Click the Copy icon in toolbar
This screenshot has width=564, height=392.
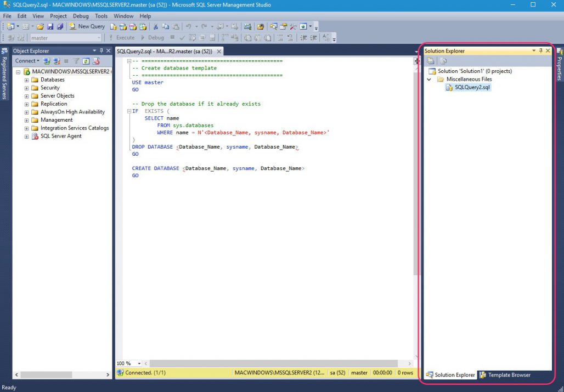point(166,26)
